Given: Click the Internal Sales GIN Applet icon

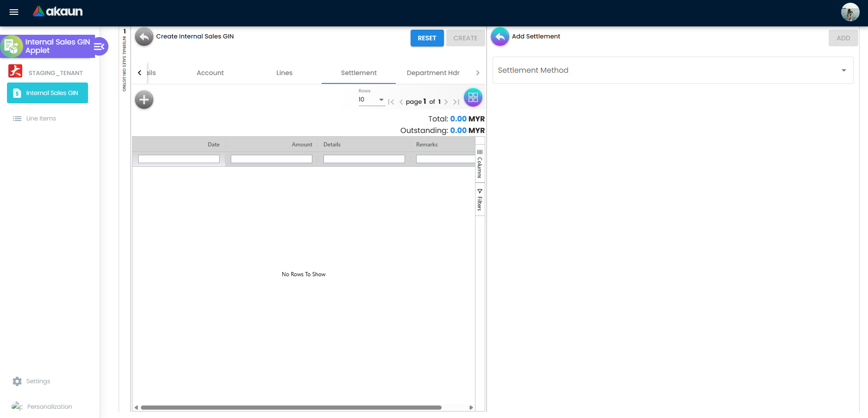Looking at the screenshot, I should click(x=12, y=46).
